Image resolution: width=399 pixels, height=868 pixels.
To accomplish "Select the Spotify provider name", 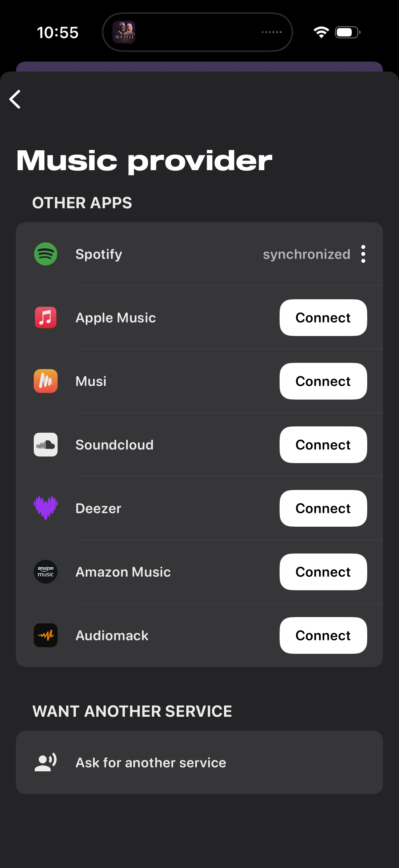I will tap(99, 254).
